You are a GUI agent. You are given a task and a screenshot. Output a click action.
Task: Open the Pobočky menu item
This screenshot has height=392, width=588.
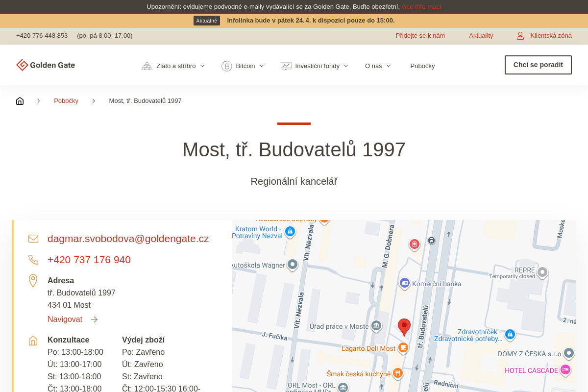422,66
